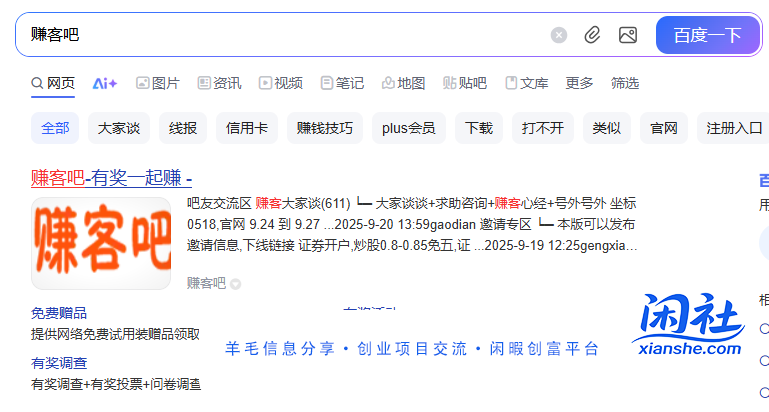Screen dimensions: 769x412
Task: Expand the 更多 menu
Action: pyautogui.click(x=579, y=83)
